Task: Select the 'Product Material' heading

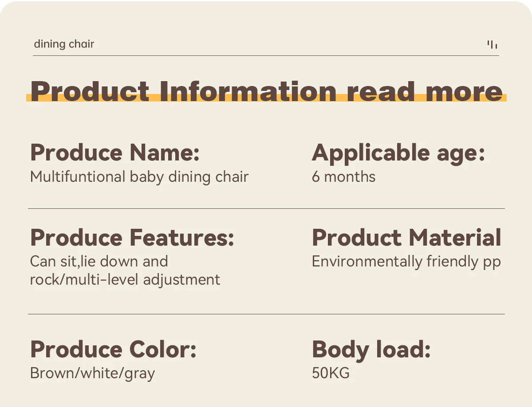Action: [406, 237]
